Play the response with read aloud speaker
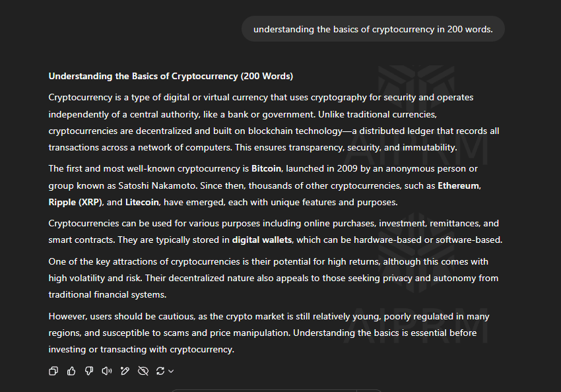This screenshot has width=561, height=392. pyautogui.click(x=107, y=371)
